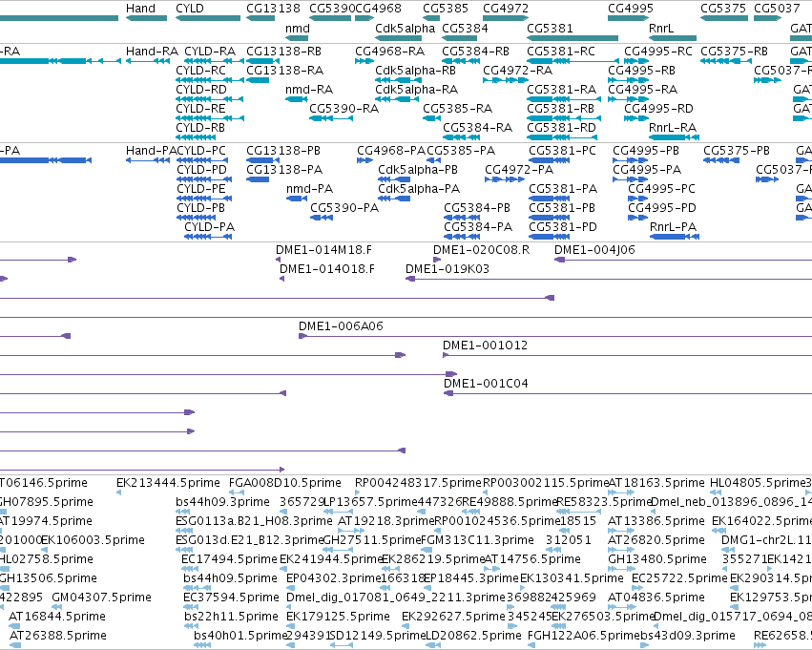The height and width of the screenshot is (650, 812).
Task: Click the CG5375-PB protein feature
Action: coord(720,160)
